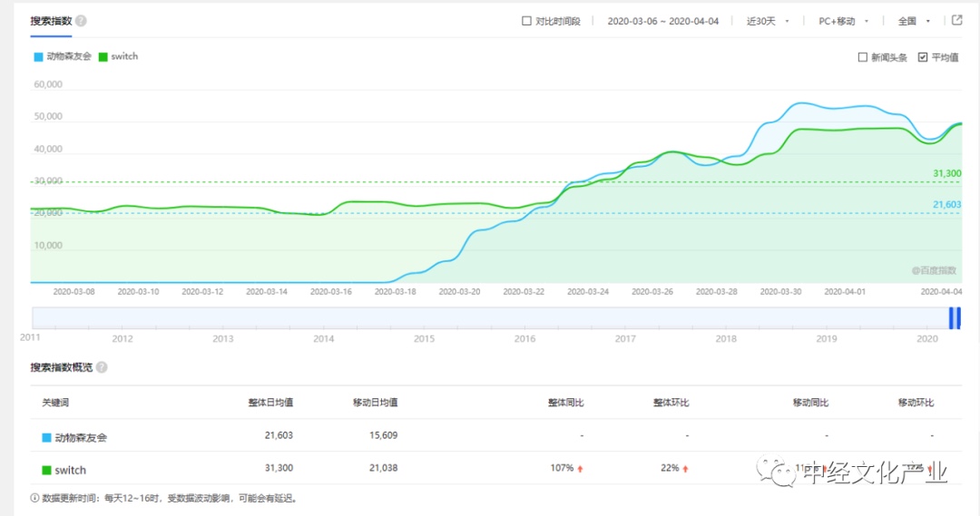Click the help icon next to 搜索指数概览
980x516 pixels.
click(102, 367)
